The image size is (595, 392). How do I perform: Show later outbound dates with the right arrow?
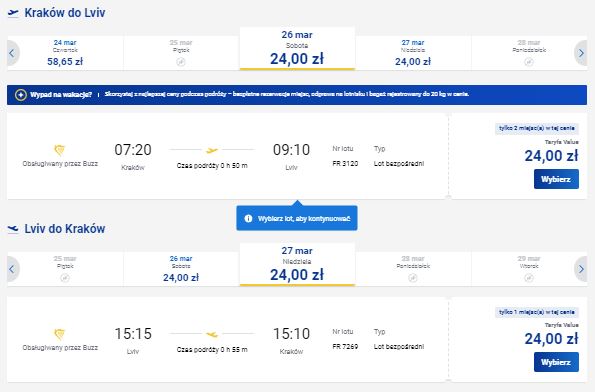pos(581,53)
